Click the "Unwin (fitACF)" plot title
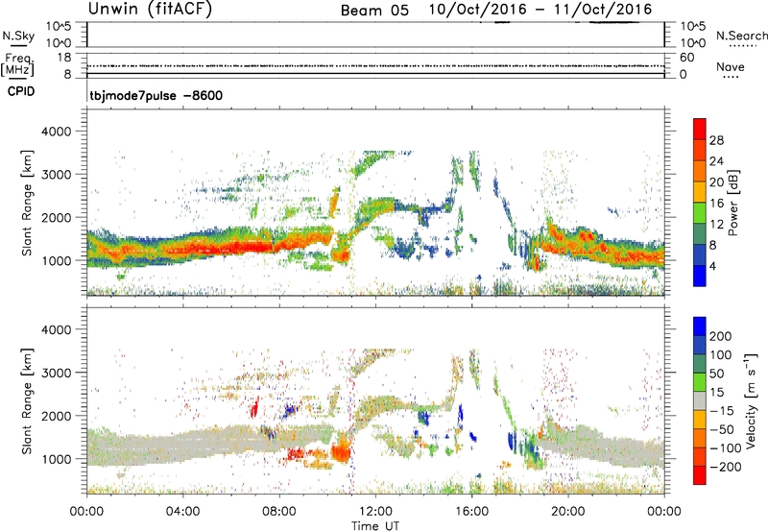 150,9
